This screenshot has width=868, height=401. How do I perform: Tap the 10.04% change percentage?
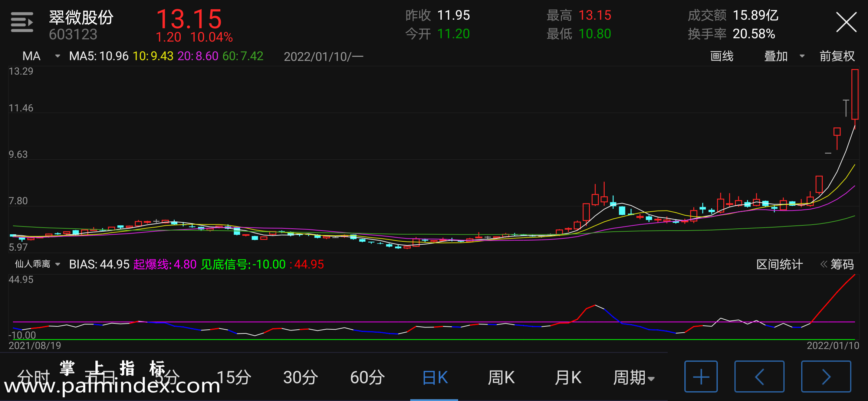pos(211,37)
